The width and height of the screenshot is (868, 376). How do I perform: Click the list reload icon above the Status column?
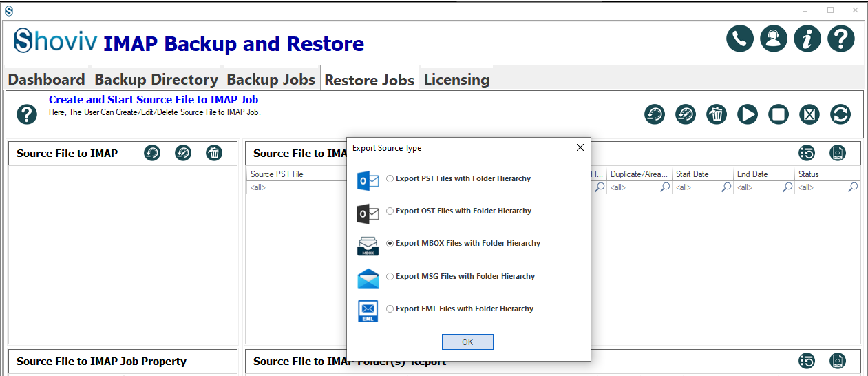[807, 153]
